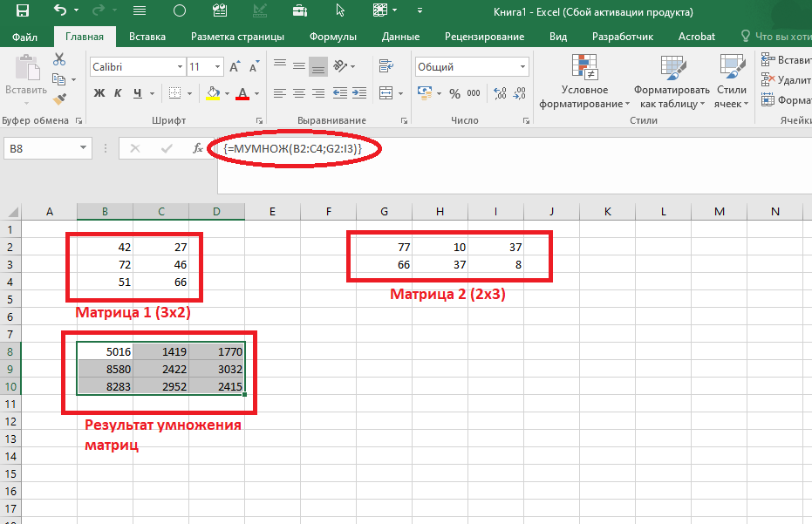Toggle Wrap Text icon
Viewport: 812px width, 524px height.
[386, 65]
